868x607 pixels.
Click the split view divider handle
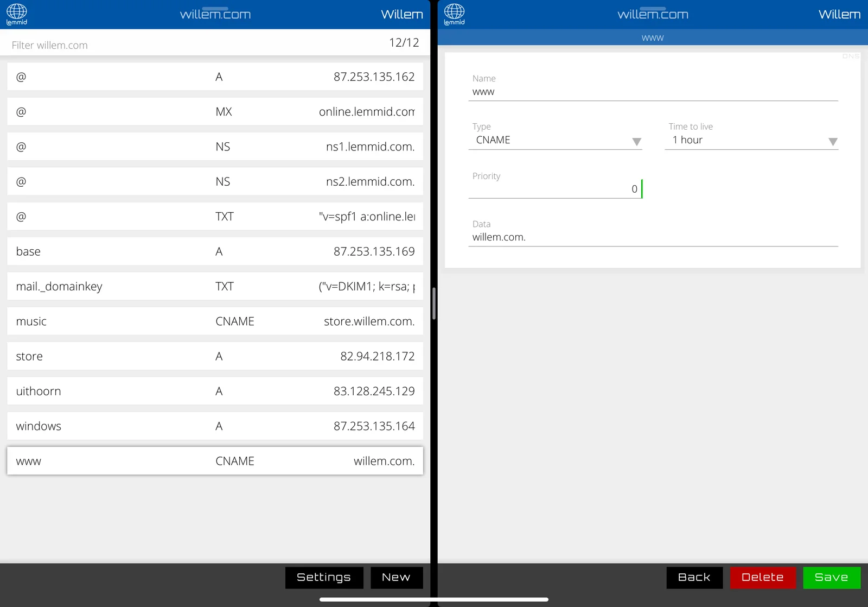(x=434, y=303)
